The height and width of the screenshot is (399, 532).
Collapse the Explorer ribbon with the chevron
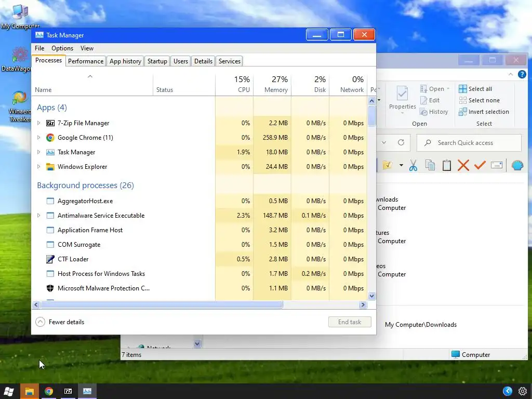(511, 74)
